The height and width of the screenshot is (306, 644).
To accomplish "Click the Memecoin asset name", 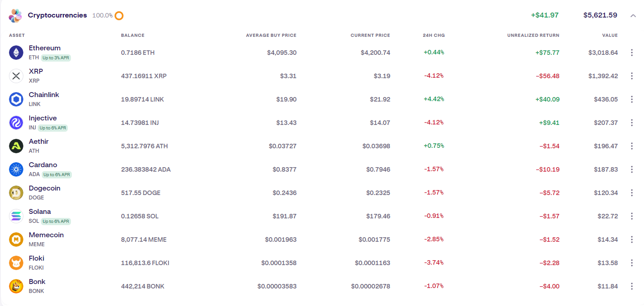I will tap(46, 235).
